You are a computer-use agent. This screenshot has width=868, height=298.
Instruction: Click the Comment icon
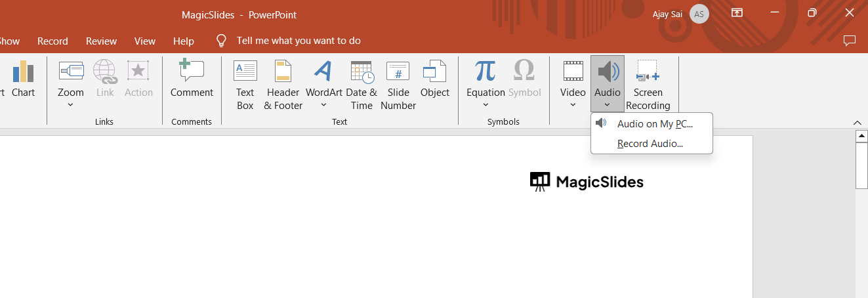[x=192, y=80]
